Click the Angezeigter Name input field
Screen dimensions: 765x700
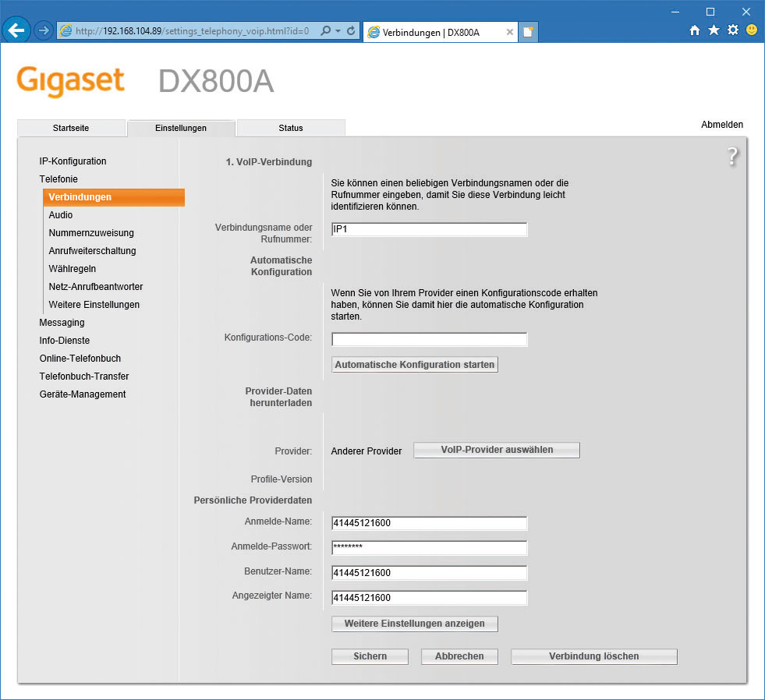[x=430, y=598]
